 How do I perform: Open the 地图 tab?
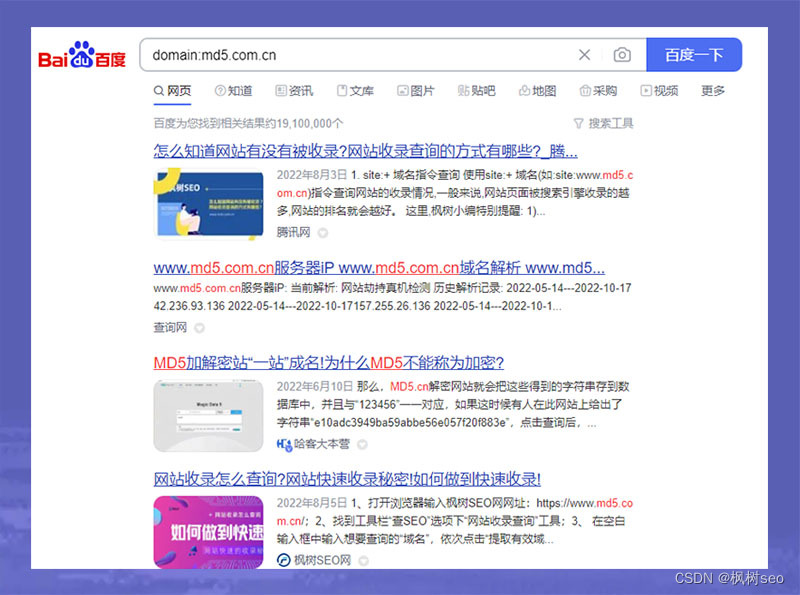[x=537, y=91]
